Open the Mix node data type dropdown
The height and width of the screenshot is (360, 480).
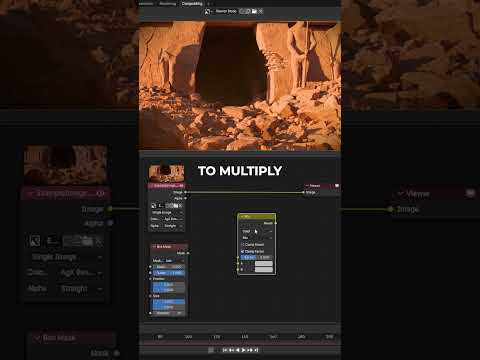[x=257, y=231]
